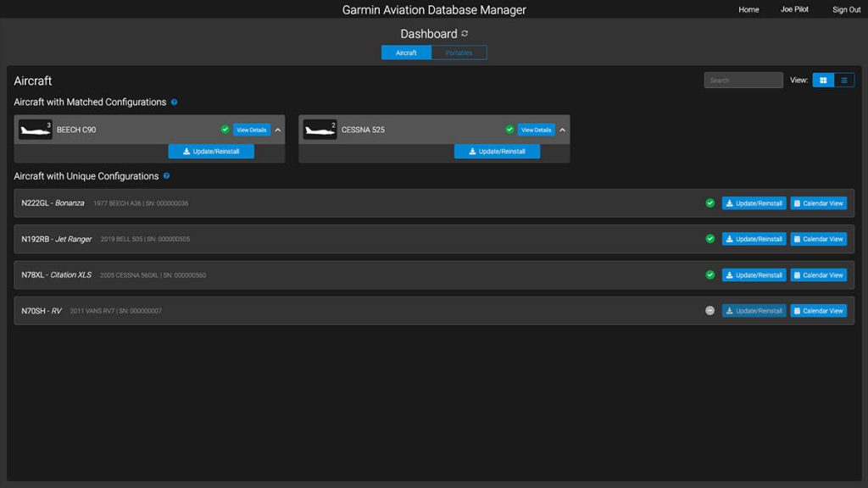Click status check icon for N78XL Citation XLS

click(710, 275)
